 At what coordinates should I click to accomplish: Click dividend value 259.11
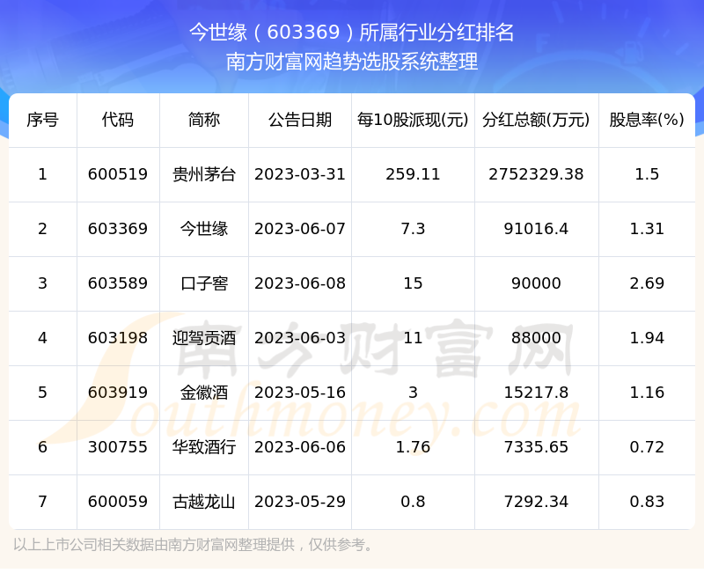tap(413, 174)
